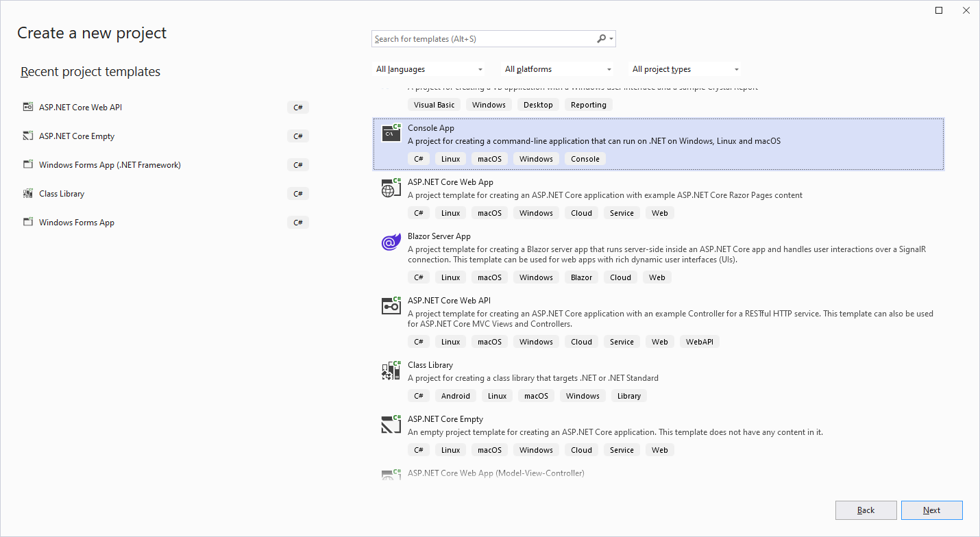
Task: Click C# badge beside recent ASP.NET Core Empty
Action: (298, 136)
